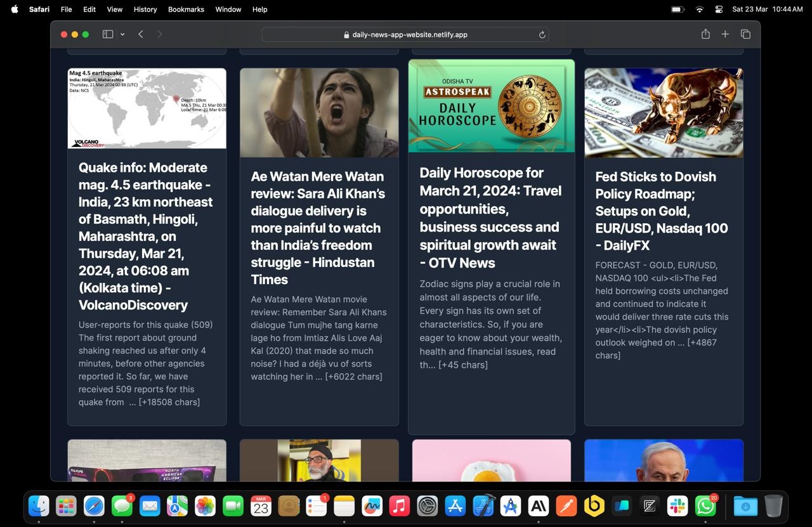This screenshot has width=812, height=527.
Task: Launch WhatsApp from the Dock
Action: (x=705, y=506)
